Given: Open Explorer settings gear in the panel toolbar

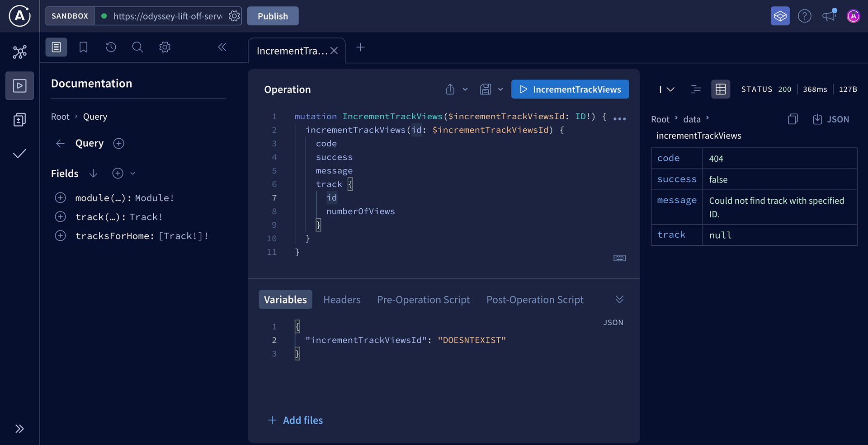Looking at the screenshot, I should click(x=165, y=47).
